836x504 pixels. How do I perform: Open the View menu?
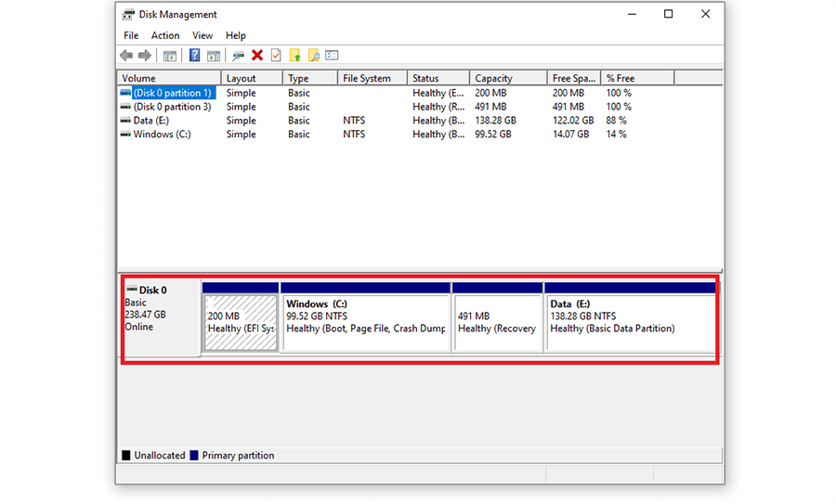(x=202, y=35)
